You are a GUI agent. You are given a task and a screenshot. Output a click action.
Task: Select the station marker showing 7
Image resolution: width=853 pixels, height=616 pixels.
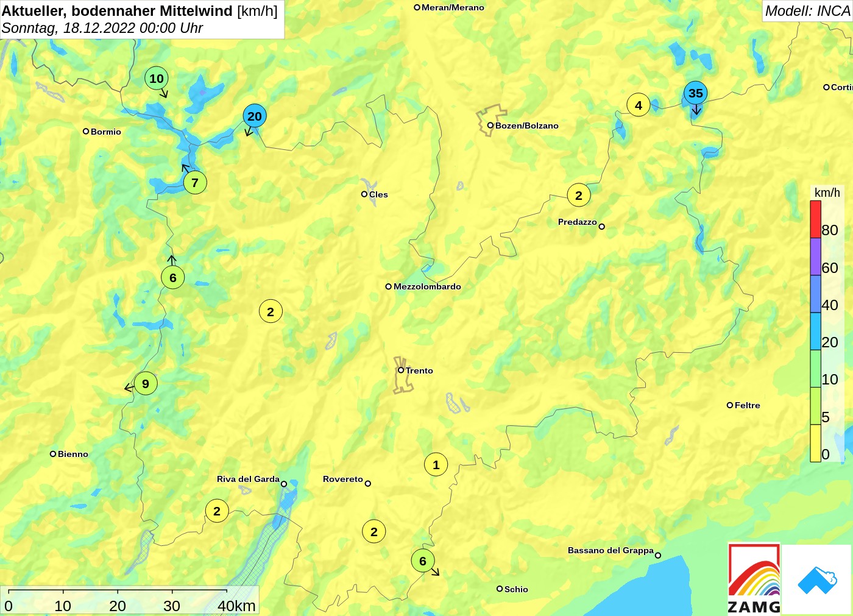(195, 182)
